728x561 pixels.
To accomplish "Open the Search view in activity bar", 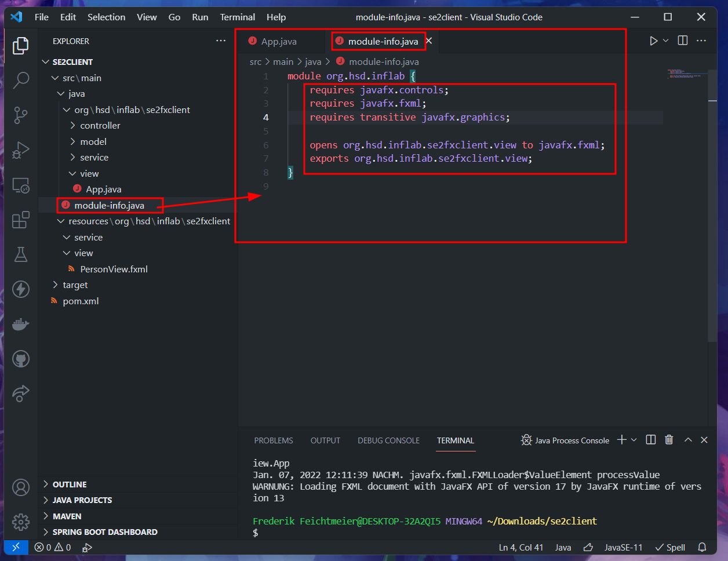I will [21, 80].
